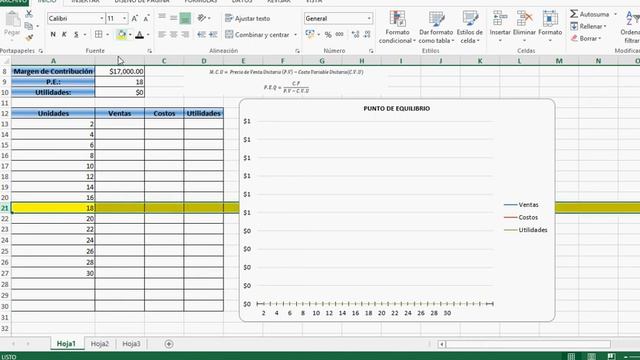Image resolution: width=640 pixels, height=360 pixels.
Task: Switch to Normal view in status bar
Action: click(x=571, y=356)
